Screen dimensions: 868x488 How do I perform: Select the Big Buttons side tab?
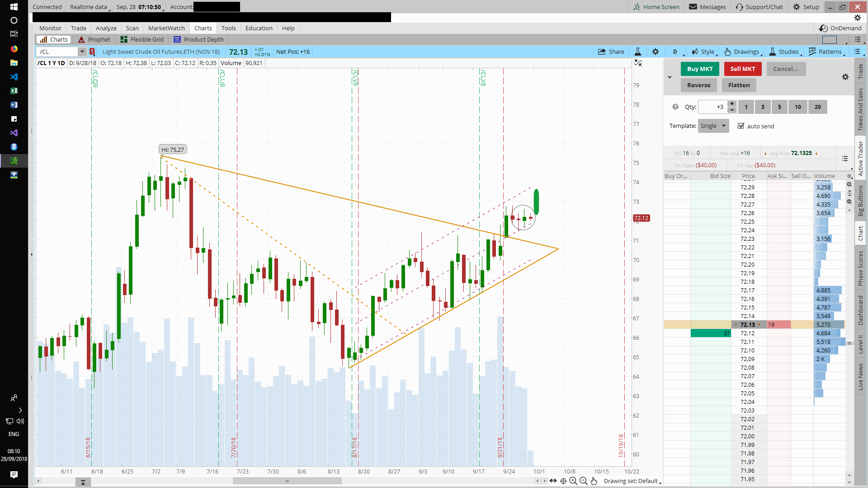click(x=861, y=201)
